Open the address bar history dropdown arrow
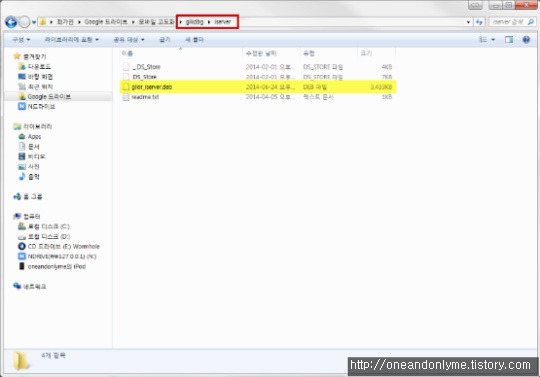Viewport: 540px width, 377px height. click(x=468, y=22)
